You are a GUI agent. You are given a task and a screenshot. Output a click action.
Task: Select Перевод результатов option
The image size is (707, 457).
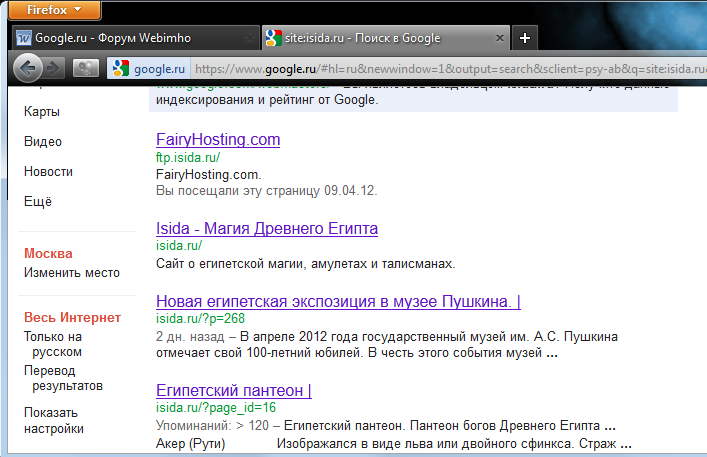click(64, 378)
